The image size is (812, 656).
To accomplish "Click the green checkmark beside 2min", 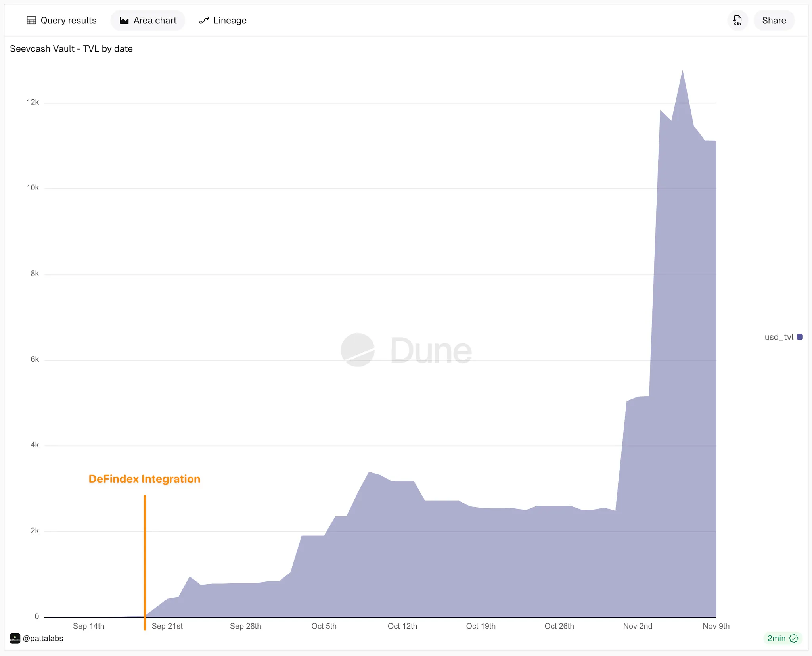I will [x=793, y=638].
